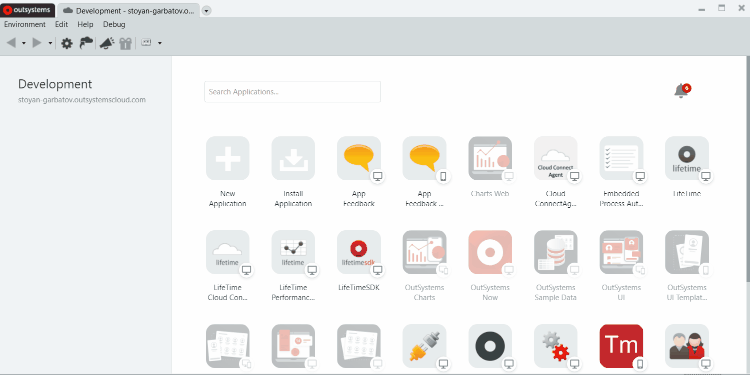Click the Install Application download tile
Viewport: 750px width, 375px height.
click(x=293, y=158)
